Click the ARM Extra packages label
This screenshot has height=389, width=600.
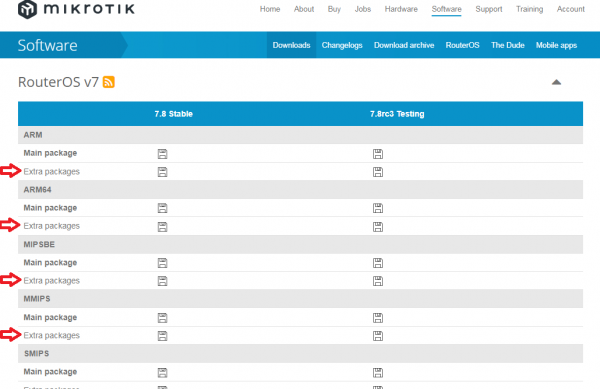(x=52, y=172)
